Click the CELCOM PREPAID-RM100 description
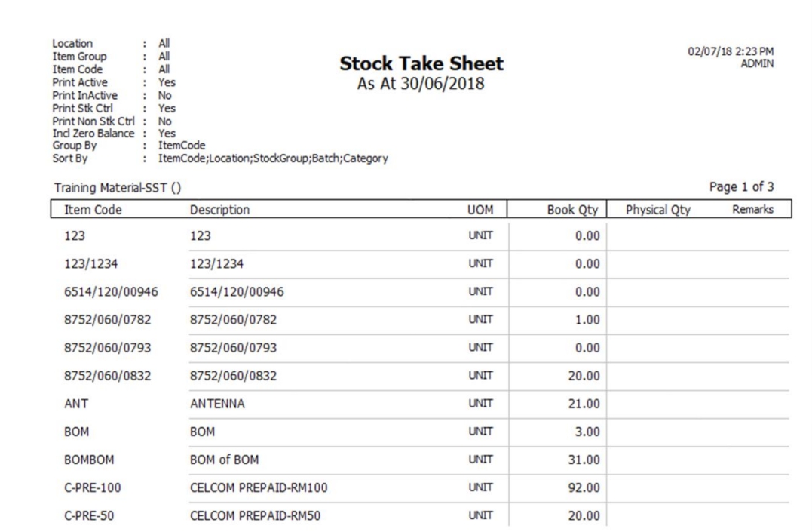The height and width of the screenshot is (532, 812). [259, 487]
